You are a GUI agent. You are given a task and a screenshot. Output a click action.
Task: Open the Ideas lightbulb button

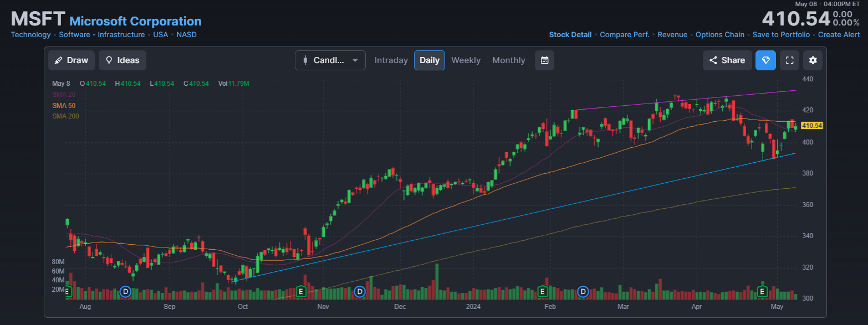point(122,60)
